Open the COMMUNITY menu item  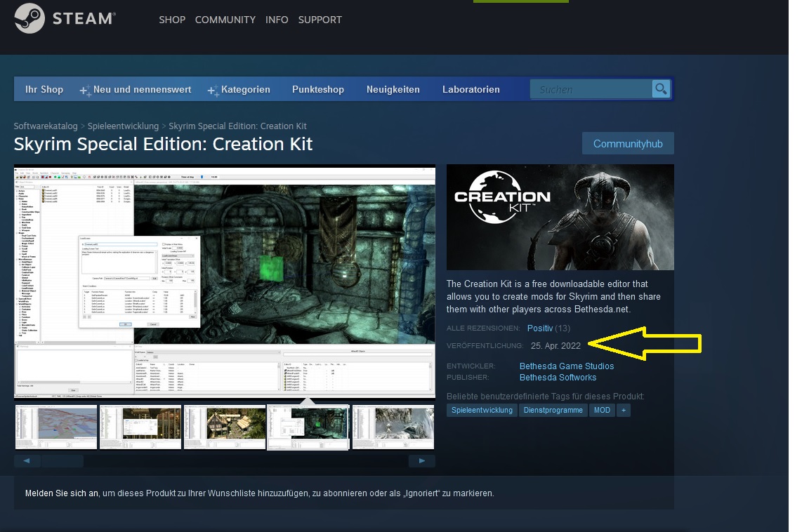point(225,20)
